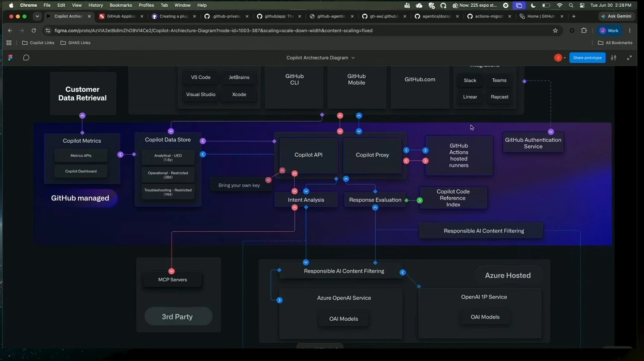The width and height of the screenshot is (644, 361).
Task: Switch to the Creating a plug tab
Action: coord(174,16)
